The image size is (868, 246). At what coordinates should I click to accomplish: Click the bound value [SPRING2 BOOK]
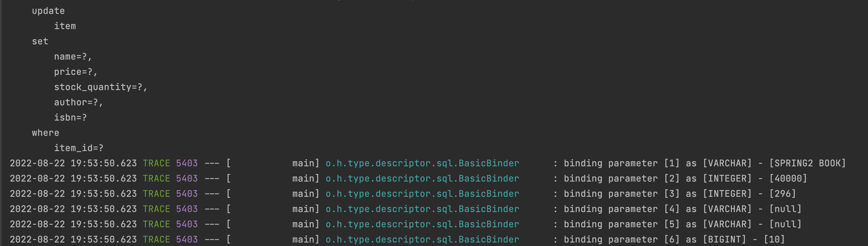pos(807,164)
